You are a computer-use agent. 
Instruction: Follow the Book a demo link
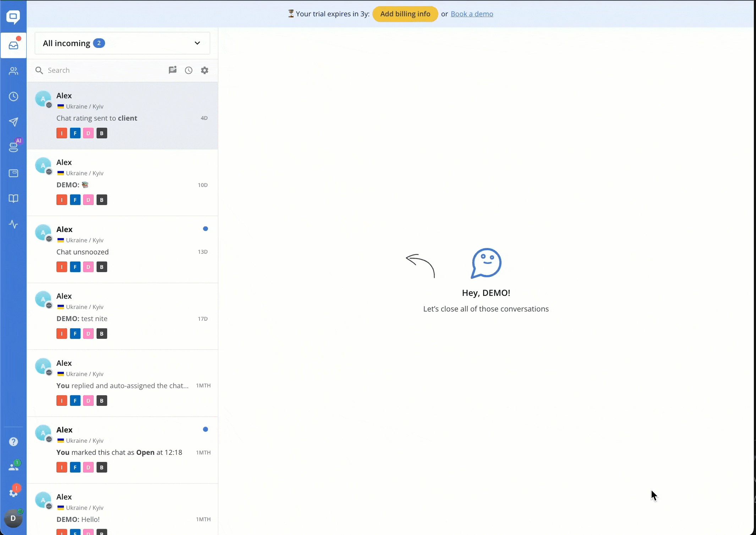(x=472, y=14)
